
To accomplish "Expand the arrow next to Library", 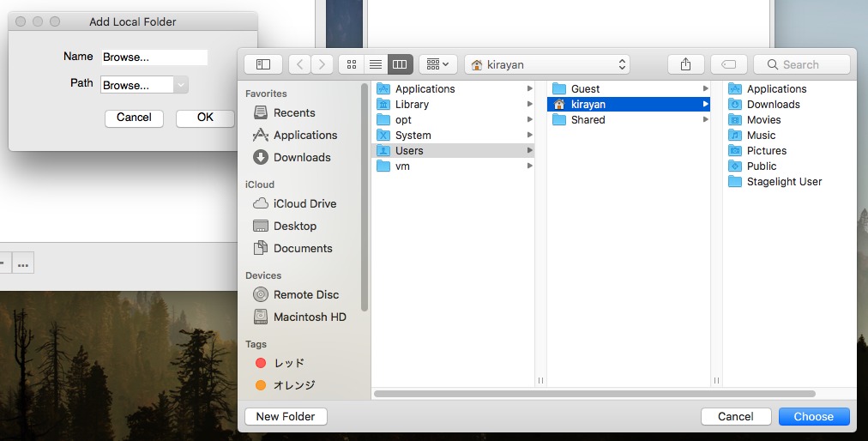I will (530, 104).
